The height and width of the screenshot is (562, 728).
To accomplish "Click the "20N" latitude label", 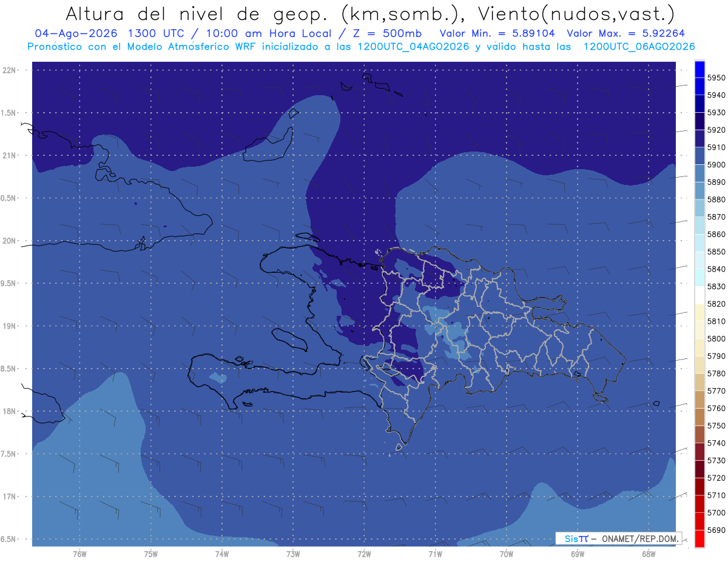I will pyautogui.click(x=10, y=241).
